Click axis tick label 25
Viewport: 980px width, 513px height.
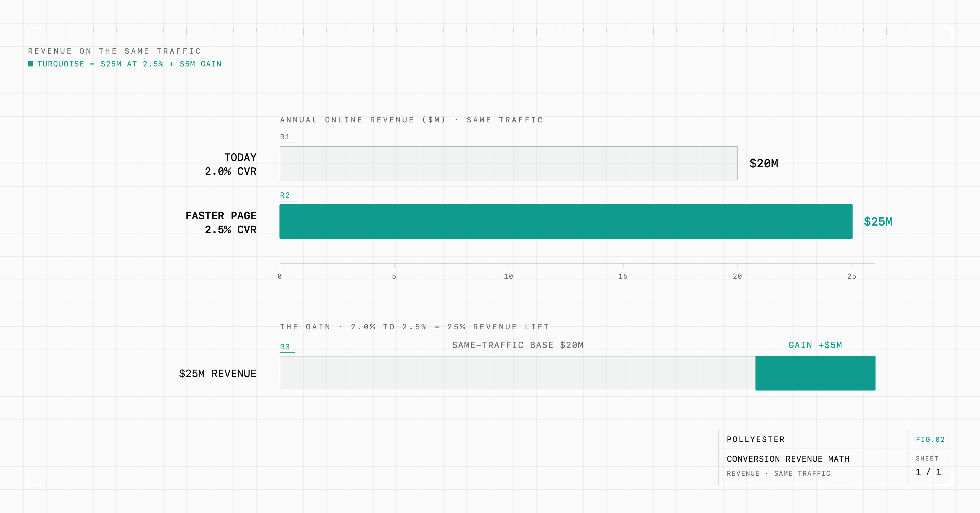[852, 276]
